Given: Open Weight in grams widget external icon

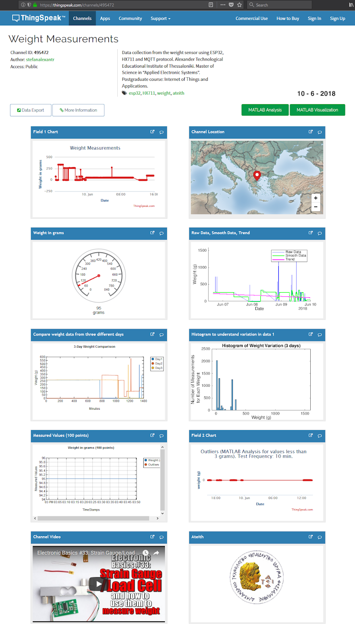Looking at the screenshot, I should 152,233.
